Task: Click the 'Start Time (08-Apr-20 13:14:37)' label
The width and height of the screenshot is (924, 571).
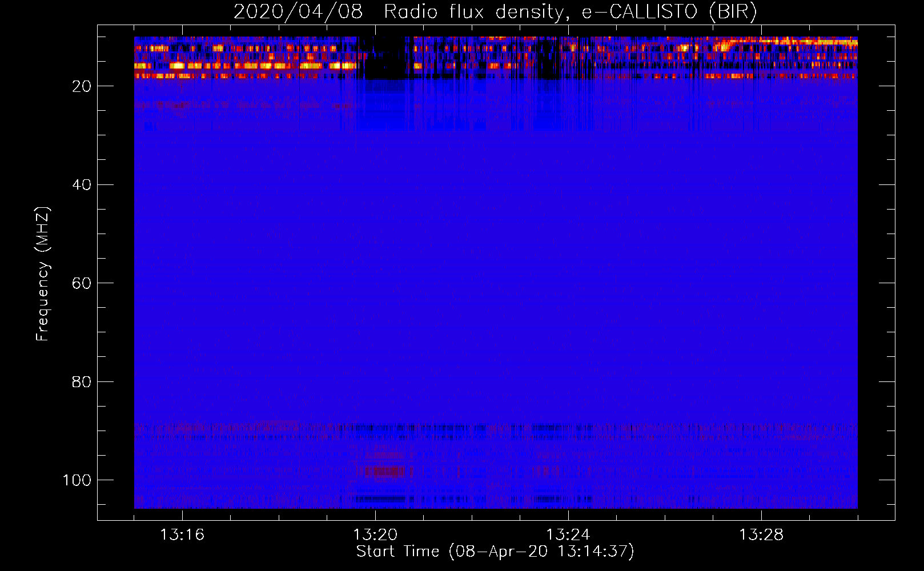Action: (x=495, y=552)
